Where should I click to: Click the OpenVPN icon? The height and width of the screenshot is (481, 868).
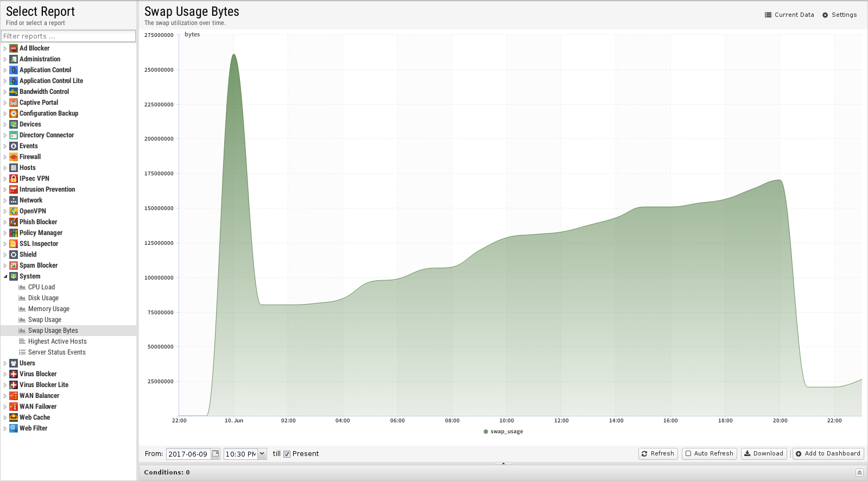[14, 211]
